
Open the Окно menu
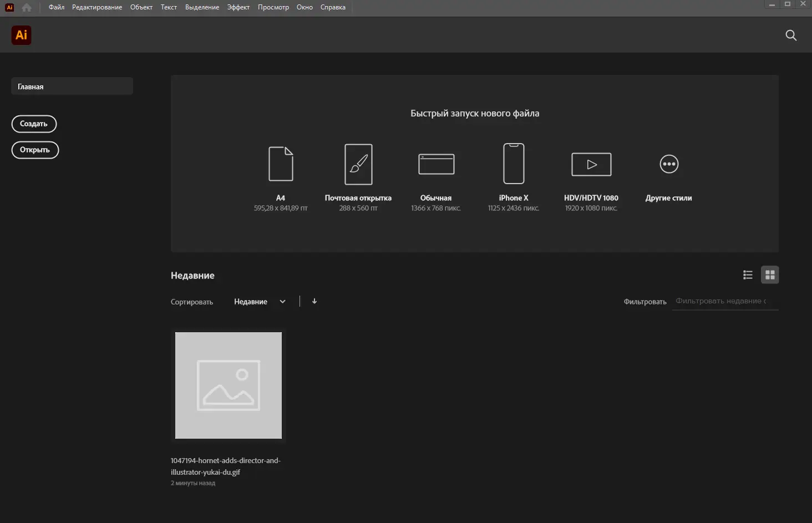(x=304, y=7)
